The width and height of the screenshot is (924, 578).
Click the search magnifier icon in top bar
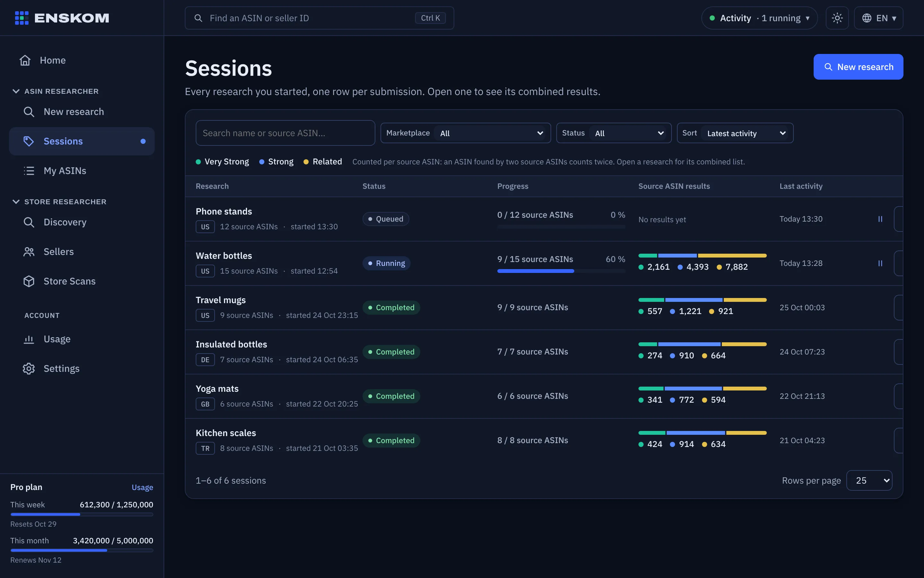click(x=198, y=18)
